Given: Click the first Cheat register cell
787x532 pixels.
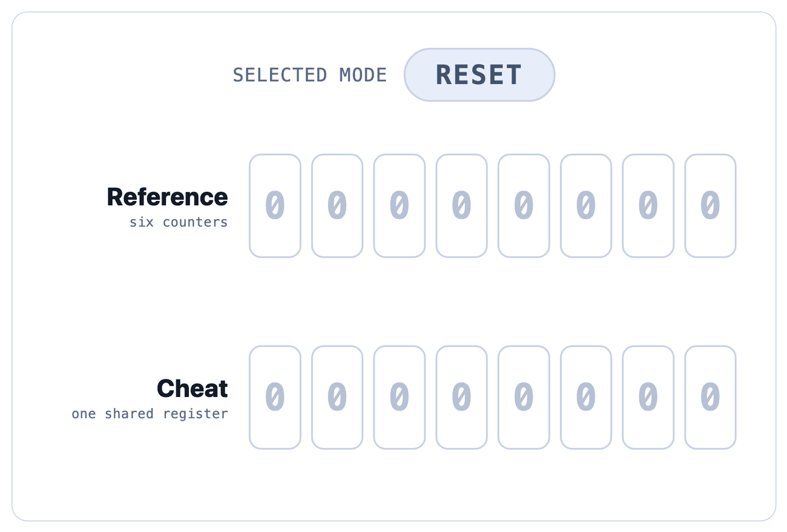Looking at the screenshot, I should click(x=275, y=398).
